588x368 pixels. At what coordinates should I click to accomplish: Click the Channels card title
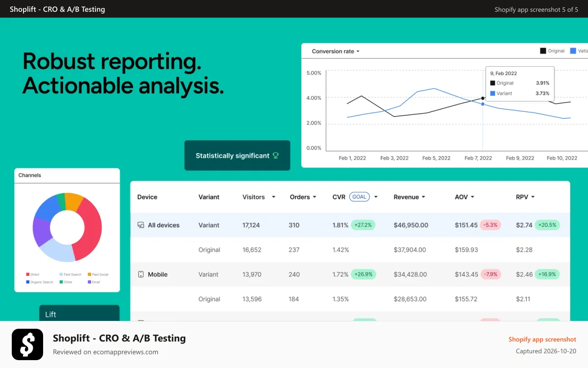(x=30, y=175)
